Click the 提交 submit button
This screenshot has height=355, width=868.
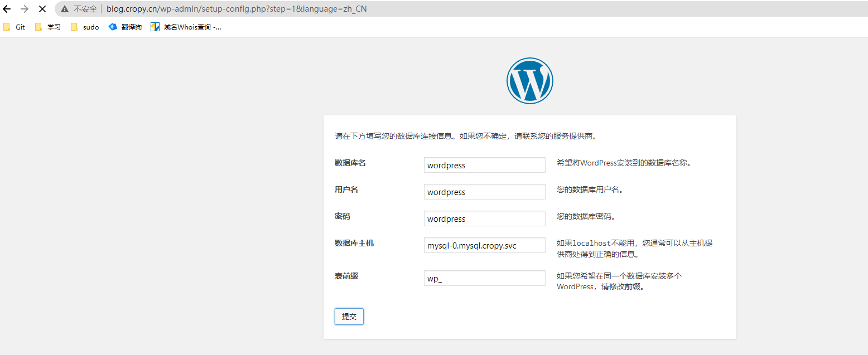pos(349,317)
